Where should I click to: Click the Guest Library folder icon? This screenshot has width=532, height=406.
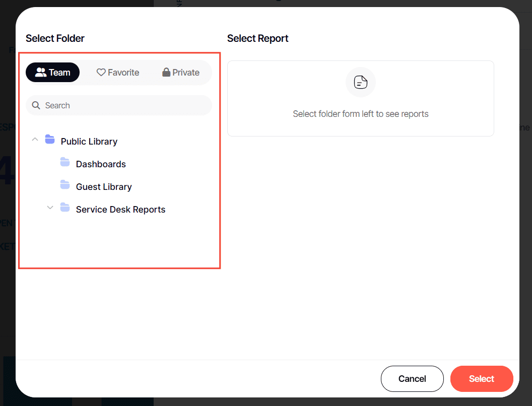pos(65,185)
